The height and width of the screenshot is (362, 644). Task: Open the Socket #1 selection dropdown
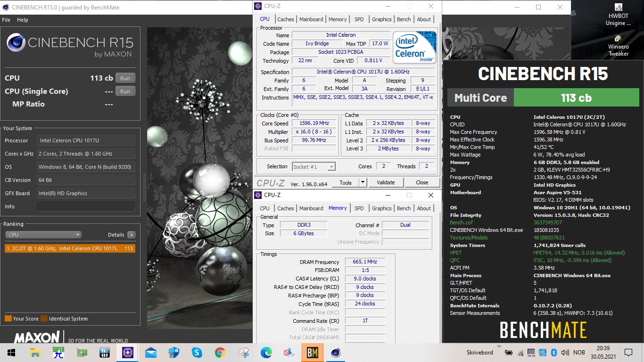(x=314, y=166)
